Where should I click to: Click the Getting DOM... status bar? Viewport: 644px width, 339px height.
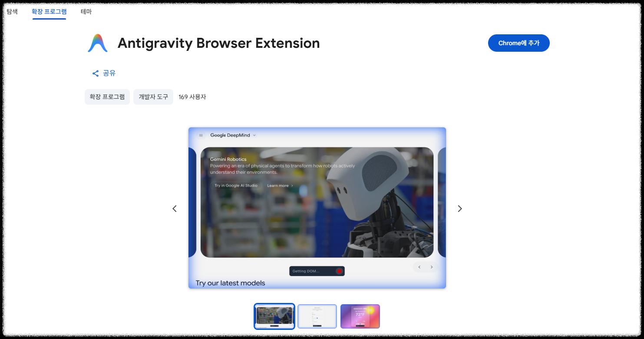[x=317, y=271]
